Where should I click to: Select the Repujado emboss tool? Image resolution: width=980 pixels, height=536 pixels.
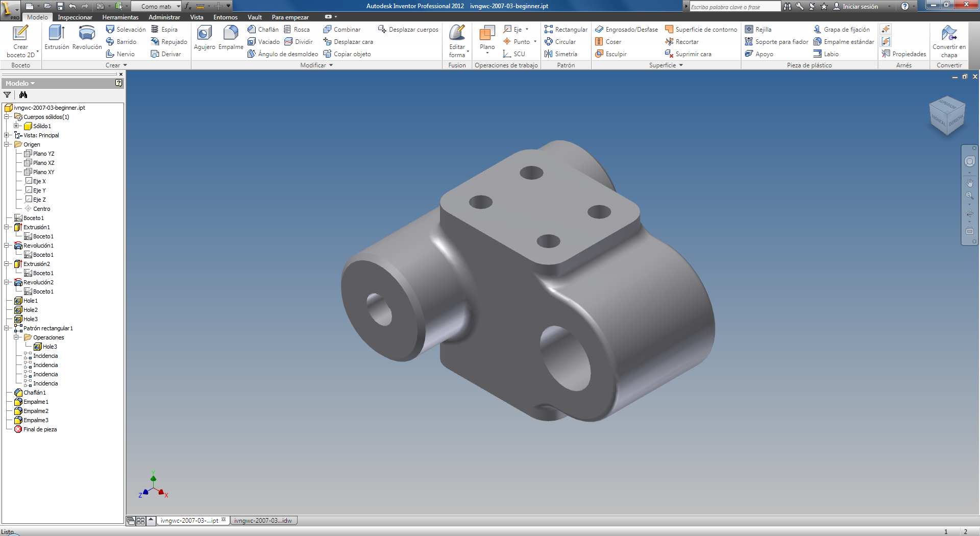pos(169,42)
